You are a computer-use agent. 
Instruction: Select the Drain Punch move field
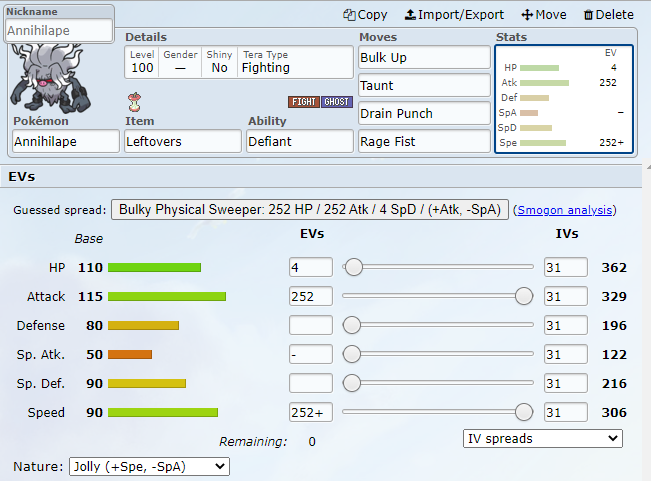[424, 113]
